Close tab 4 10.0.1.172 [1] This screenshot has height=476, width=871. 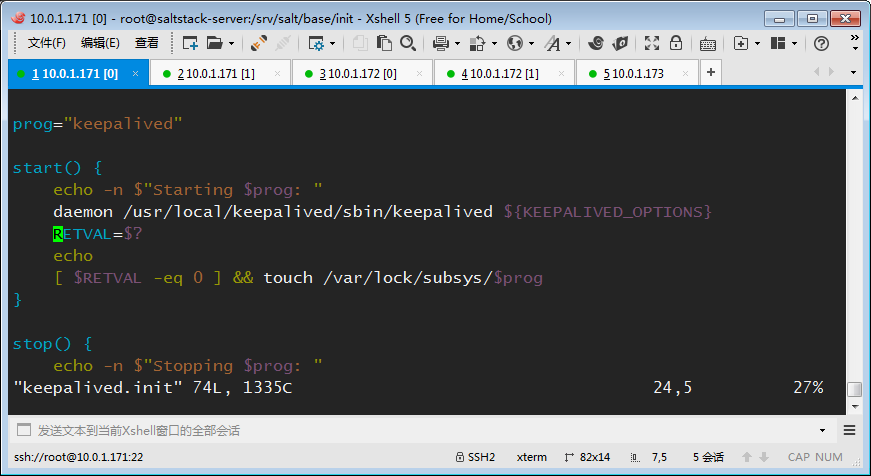(x=562, y=73)
